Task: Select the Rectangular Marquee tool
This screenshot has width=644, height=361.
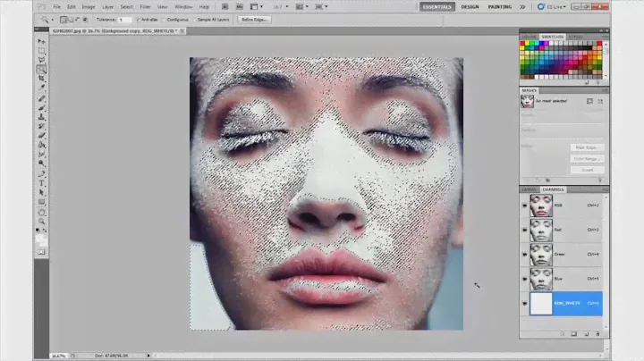Action: [42, 51]
